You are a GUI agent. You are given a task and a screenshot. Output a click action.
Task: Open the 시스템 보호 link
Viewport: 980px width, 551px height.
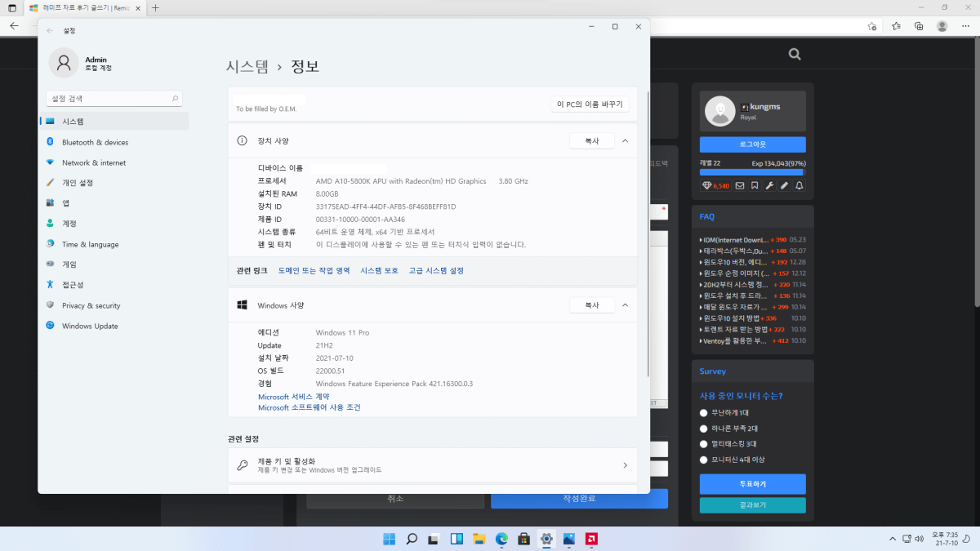(380, 271)
